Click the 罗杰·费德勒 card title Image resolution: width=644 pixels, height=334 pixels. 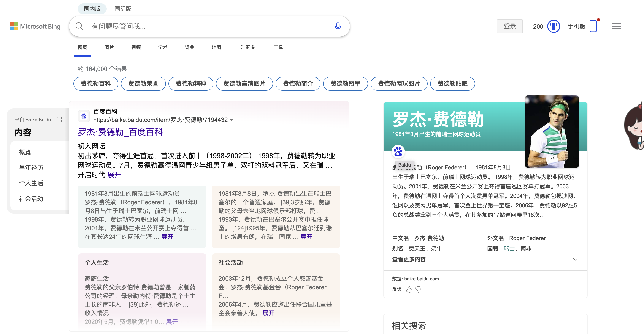[x=438, y=119]
